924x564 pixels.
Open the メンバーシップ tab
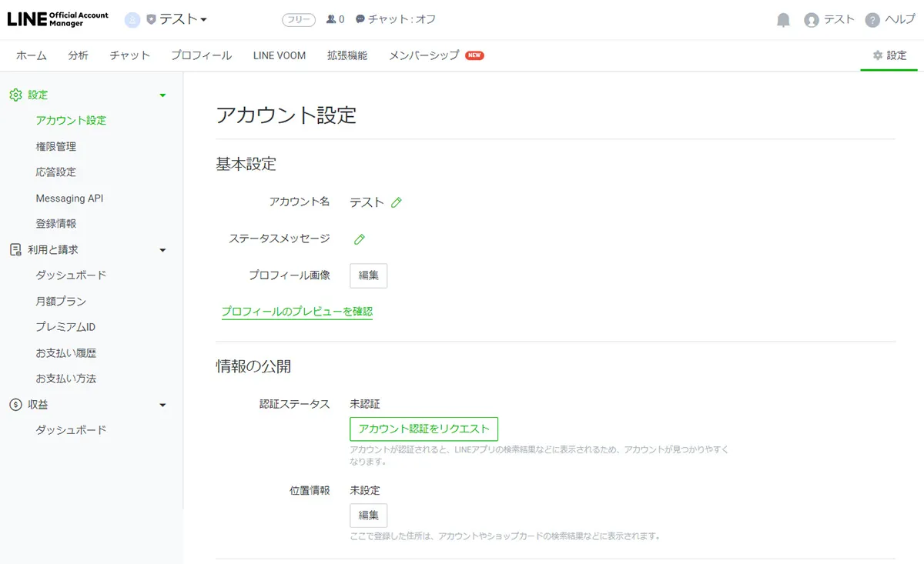pyautogui.click(x=424, y=55)
